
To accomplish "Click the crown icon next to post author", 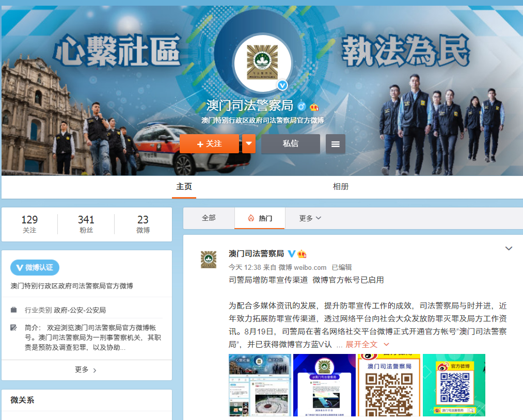I will click(x=302, y=254).
